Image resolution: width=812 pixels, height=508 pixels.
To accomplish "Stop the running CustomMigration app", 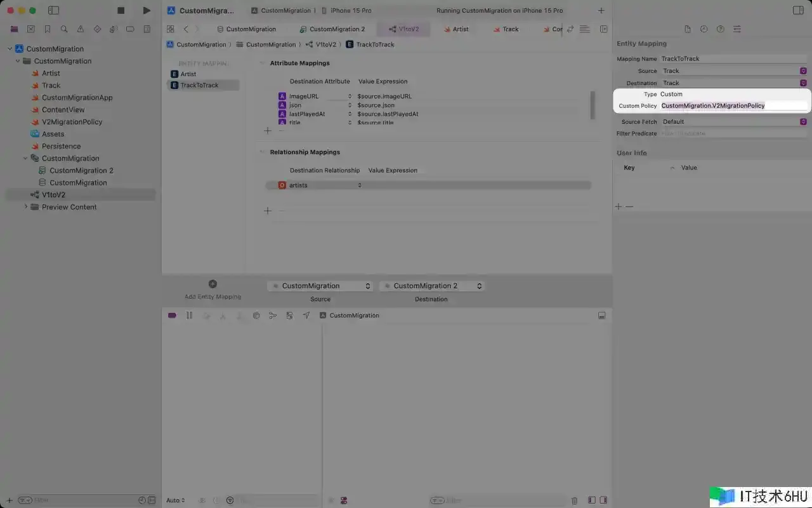I will [x=121, y=10].
